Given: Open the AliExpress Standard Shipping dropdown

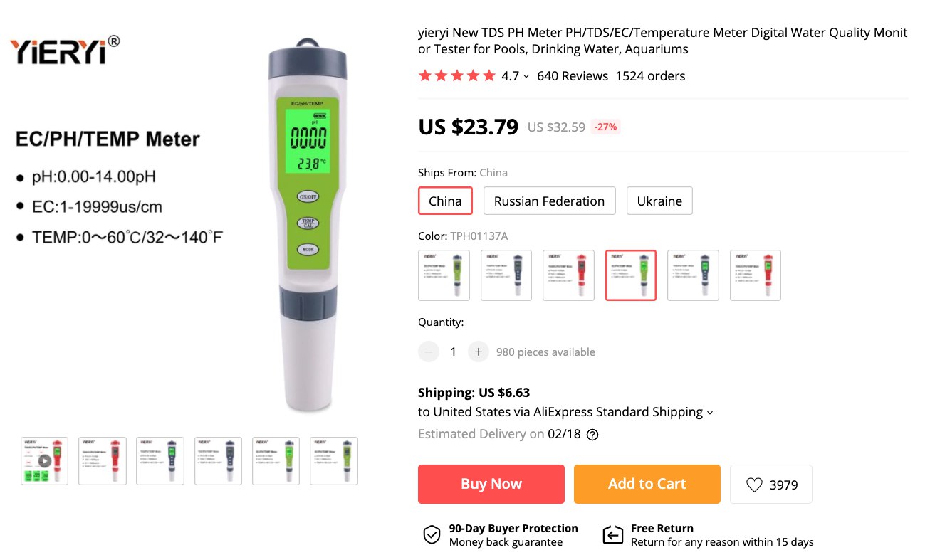Looking at the screenshot, I should (x=709, y=413).
